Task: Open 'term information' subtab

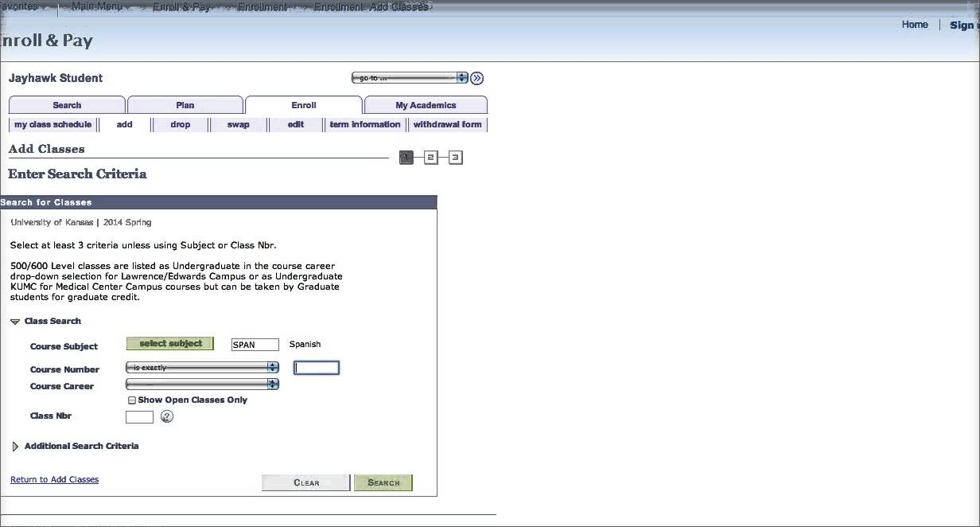Action: (x=365, y=125)
